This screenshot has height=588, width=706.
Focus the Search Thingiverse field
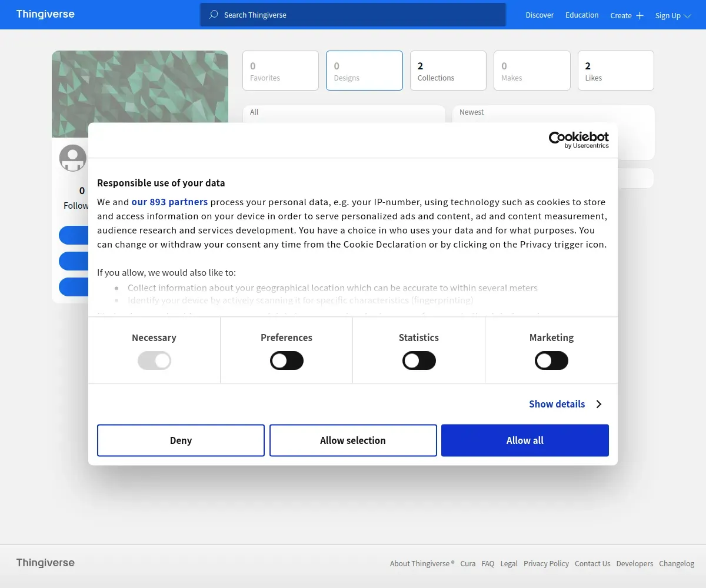click(353, 15)
